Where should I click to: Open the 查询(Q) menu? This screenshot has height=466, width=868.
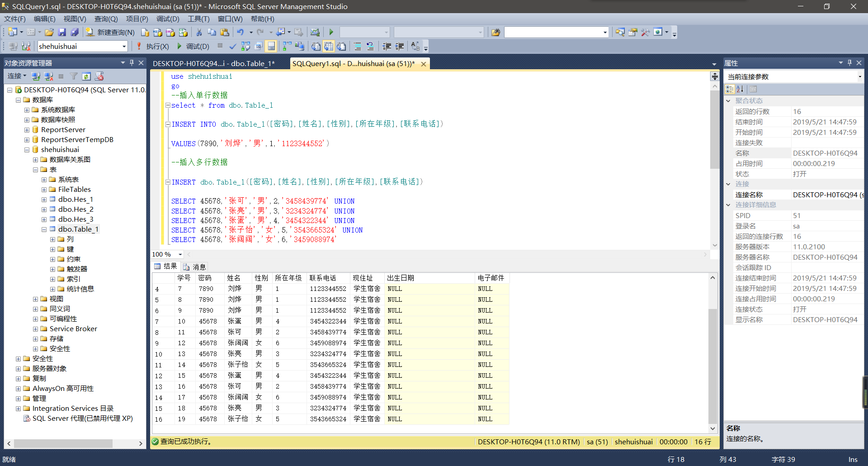(105, 19)
